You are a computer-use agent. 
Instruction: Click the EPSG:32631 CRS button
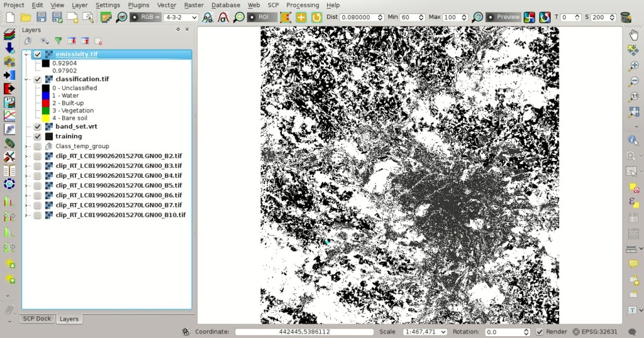coord(595,332)
